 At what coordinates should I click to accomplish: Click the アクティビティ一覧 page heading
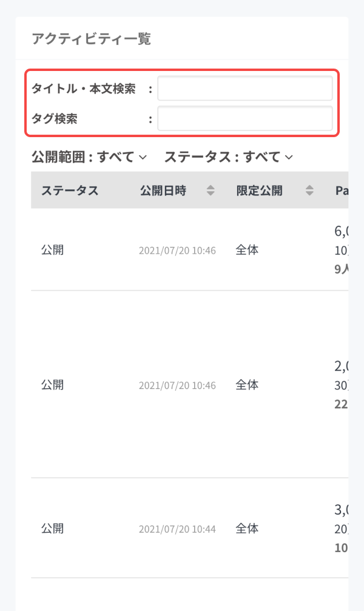(91, 39)
